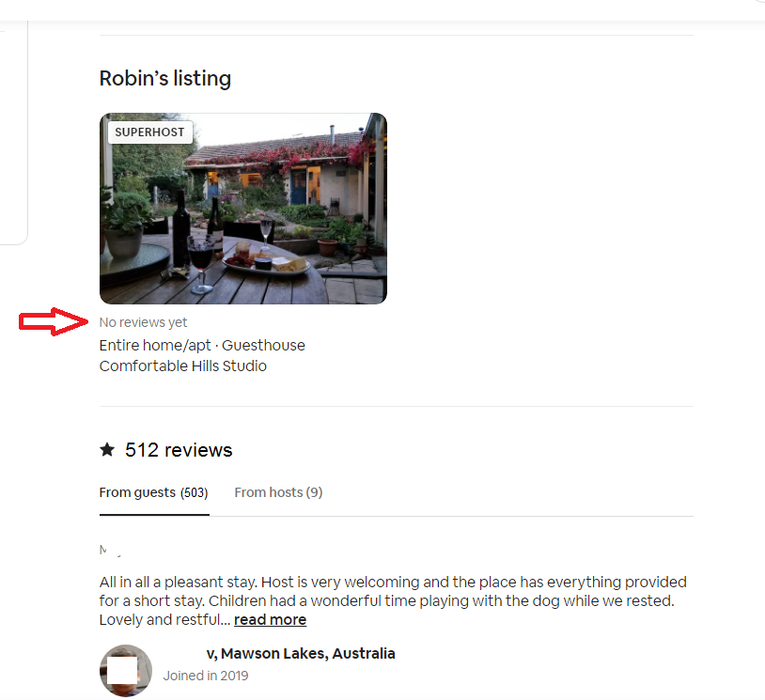The height and width of the screenshot is (700, 765).
Task: Switch to the From guests (503) tab
Action: pyautogui.click(x=154, y=492)
